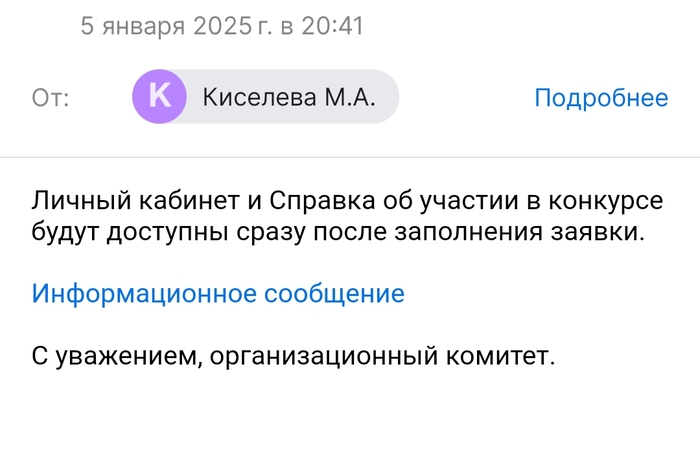
Task: Click the word Информационное in link
Action: [x=144, y=294]
